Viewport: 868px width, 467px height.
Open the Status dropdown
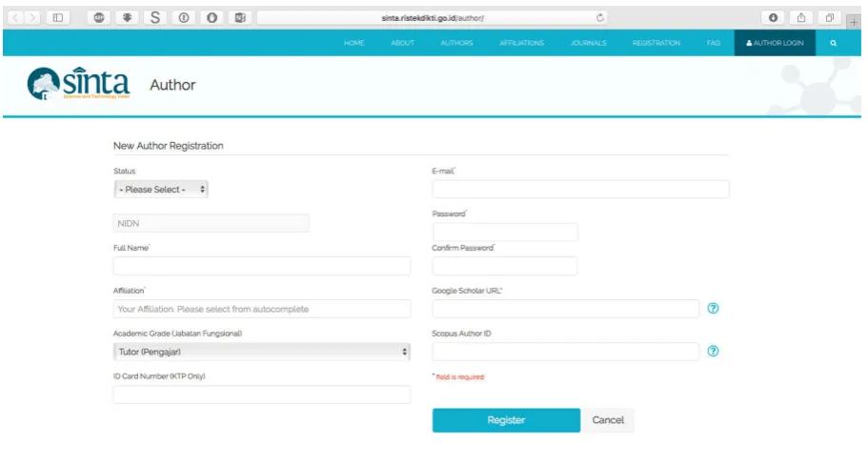(x=161, y=189)
